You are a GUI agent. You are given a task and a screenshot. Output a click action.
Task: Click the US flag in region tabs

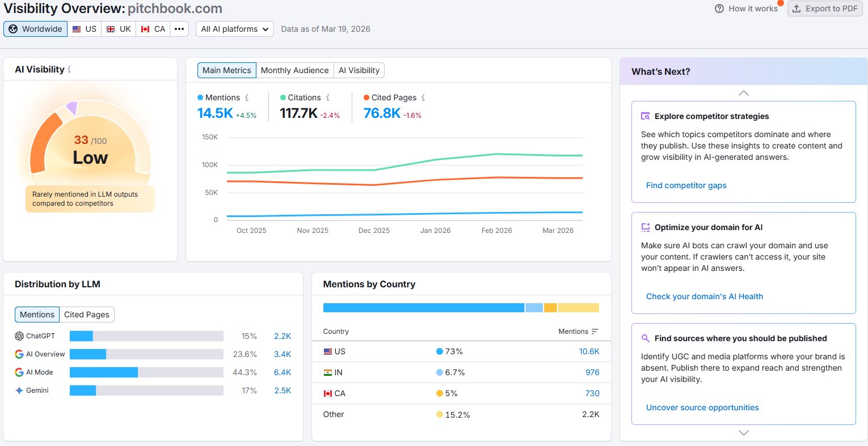77,29
